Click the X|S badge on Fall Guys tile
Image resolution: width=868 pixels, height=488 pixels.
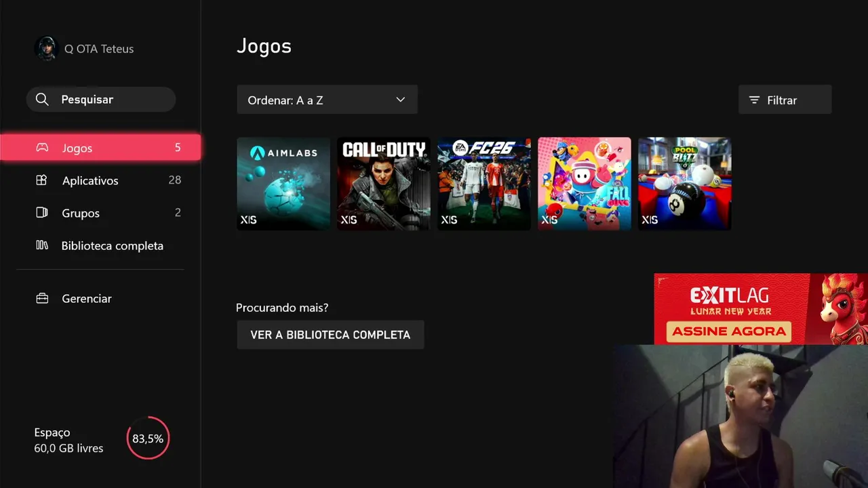[x=550, y=220]
